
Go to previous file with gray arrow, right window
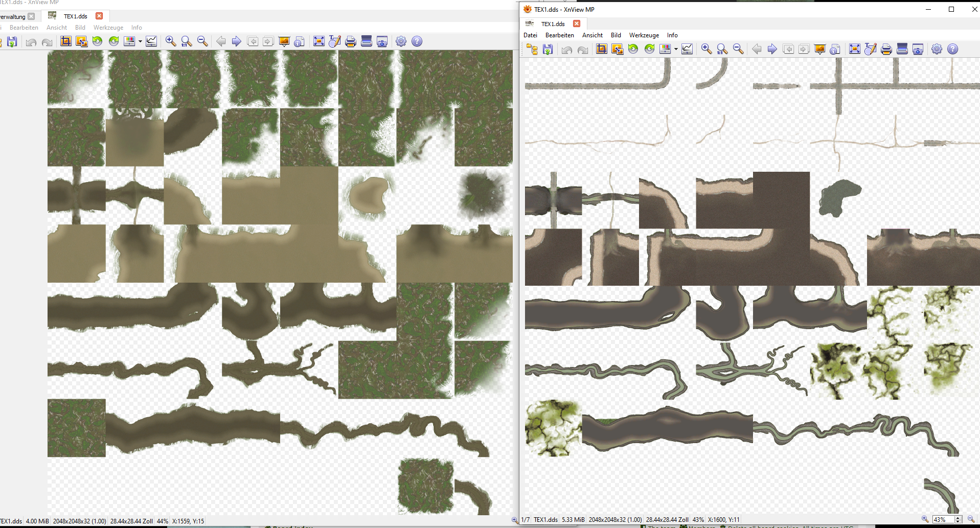click(757, 49)
